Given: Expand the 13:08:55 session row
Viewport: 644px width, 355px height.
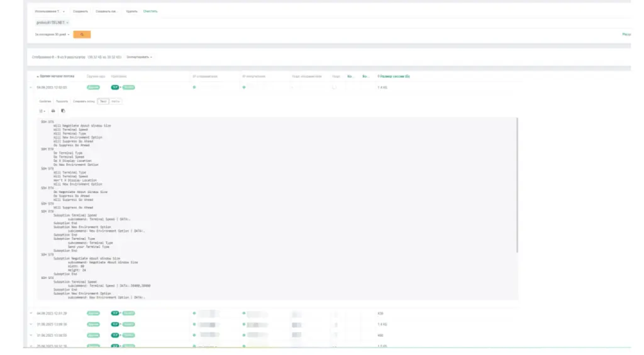Looking at the screenshot, I should (31, 336).
